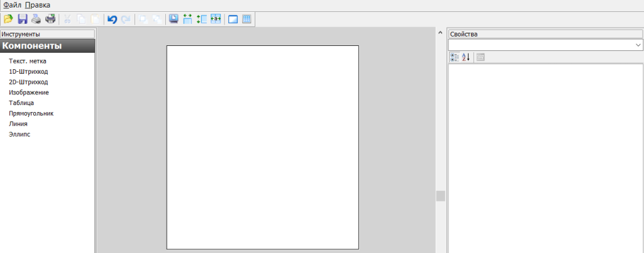The height and width of the screenshot is (253, 644).
Task: Click the blue frame rectangle toolbar icon
Action: pos(233,20)
